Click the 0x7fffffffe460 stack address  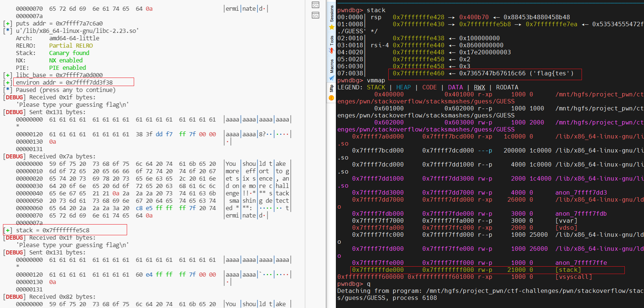pos(419,73)
